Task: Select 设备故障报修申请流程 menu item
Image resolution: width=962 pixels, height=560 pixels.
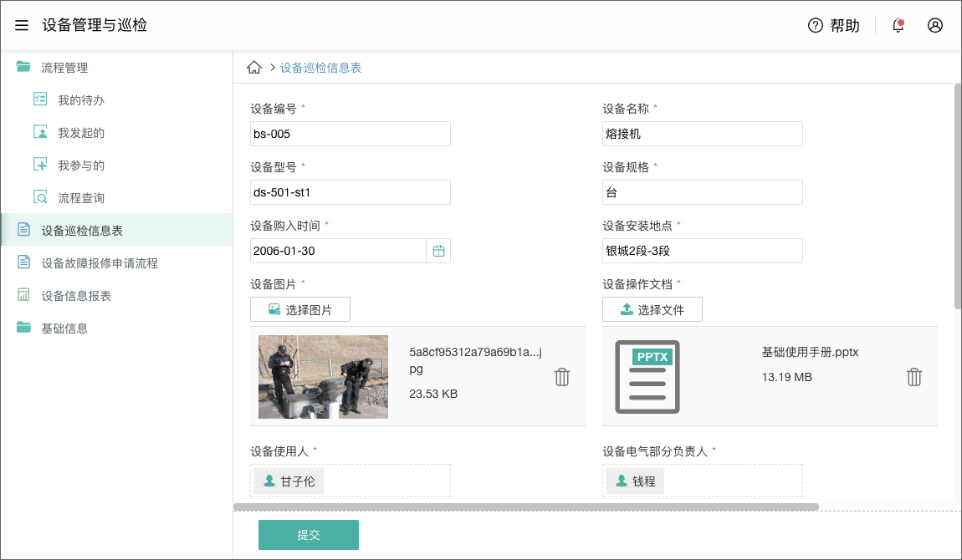Action: pyautogui.click(x=100, y=263)
